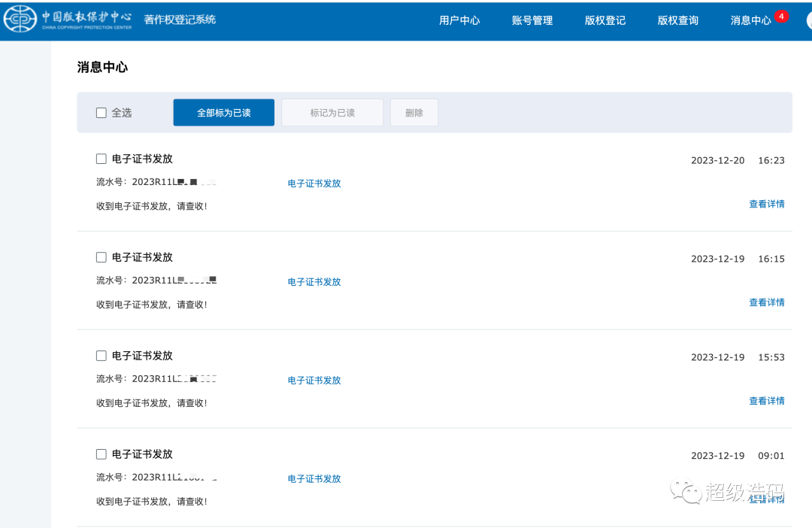Click the 流水号 line in the 16:23 message
The width and height of the screenshot is (812, 528).
pyautogui.click(x=156, y=182)
